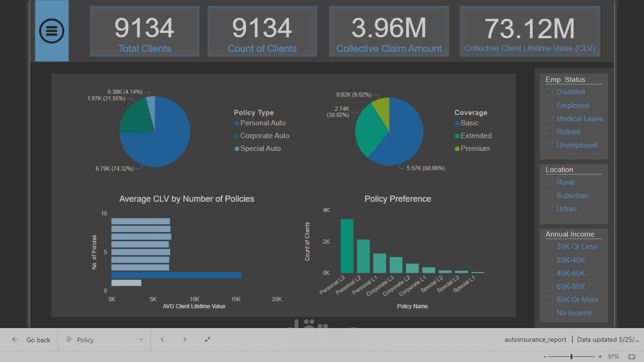The height and width of the screenshot is (362, 644).
Task: Exit full screen with collapse arrows icon
Action: pyautogui.click(x=207, y=339)
